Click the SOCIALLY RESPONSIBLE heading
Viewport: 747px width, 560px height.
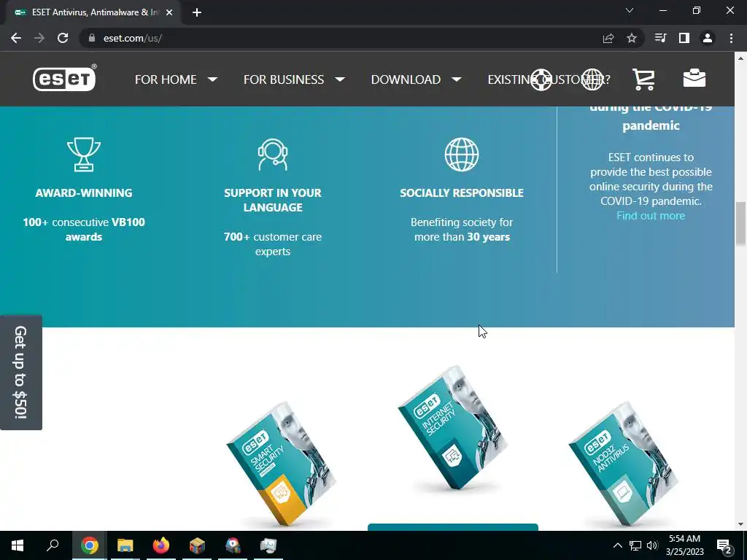(462, 192)
